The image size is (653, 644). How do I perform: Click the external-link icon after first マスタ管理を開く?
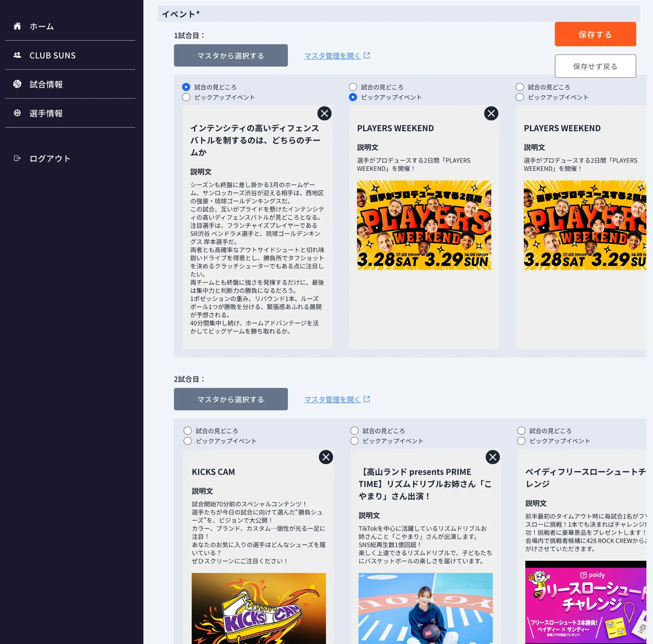pos(367,55)
